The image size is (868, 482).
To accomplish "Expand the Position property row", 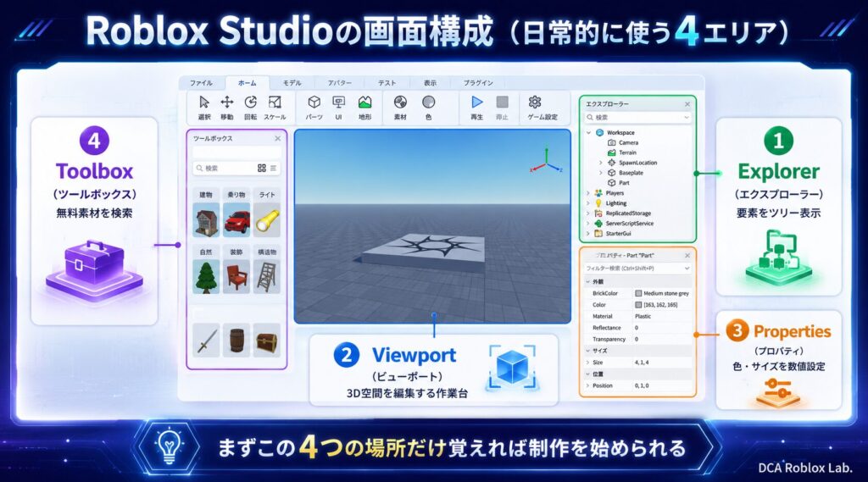I will coord(588,385).
